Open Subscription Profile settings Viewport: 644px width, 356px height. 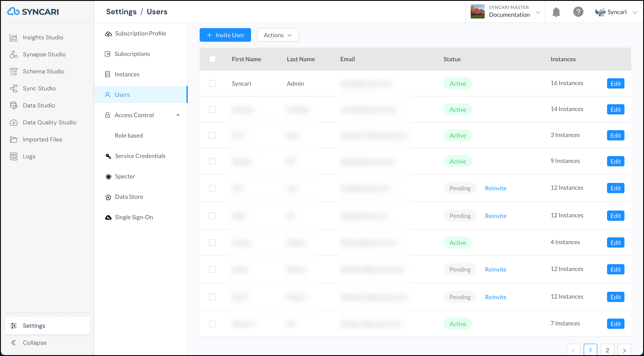tap(141, 34)
